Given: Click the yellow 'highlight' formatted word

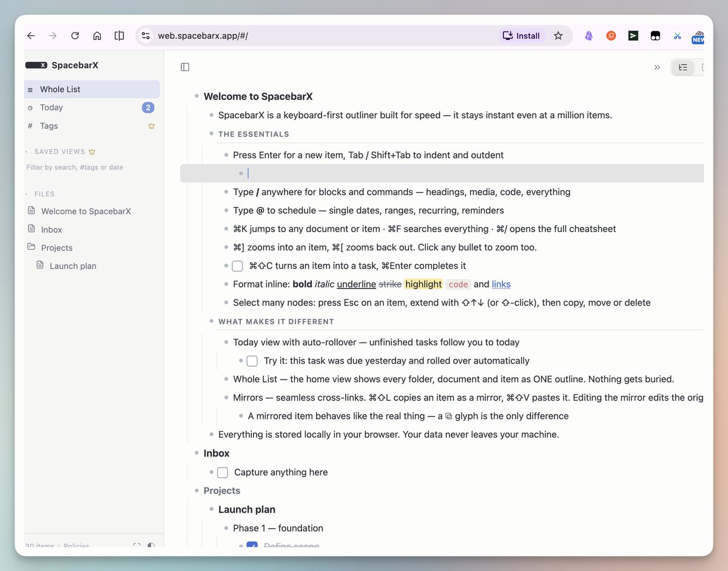Looking at the screenshot, I should [x=423, y=284].
